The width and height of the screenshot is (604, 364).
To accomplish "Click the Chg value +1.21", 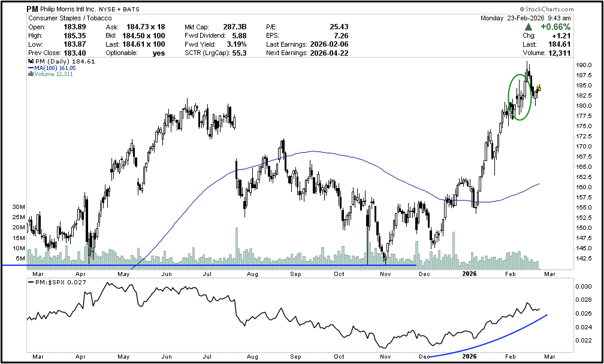I will tap(561, 36).
